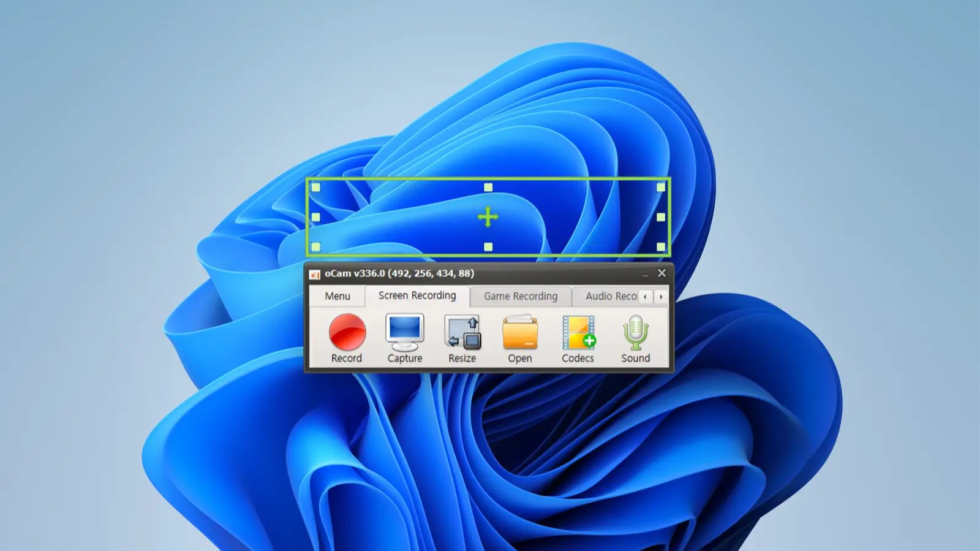980x551 pixels.
Task: Select the Audio Recording tab
Action: pos(610,296)
